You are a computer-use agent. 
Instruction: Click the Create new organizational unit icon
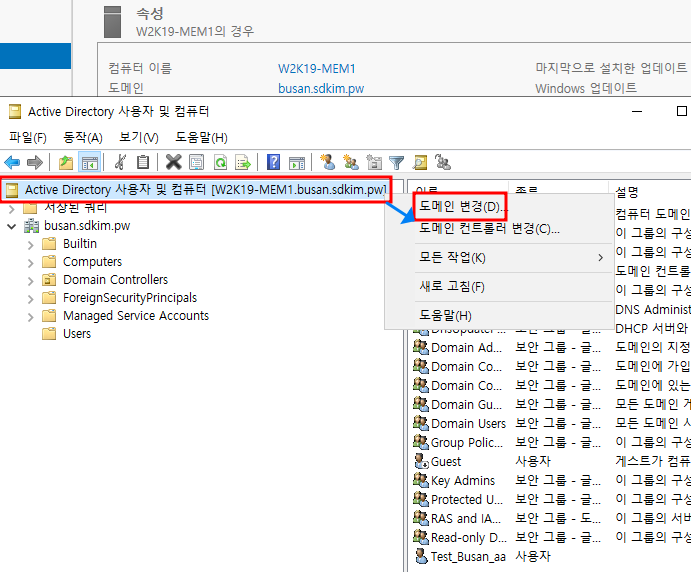click(374, 163)
